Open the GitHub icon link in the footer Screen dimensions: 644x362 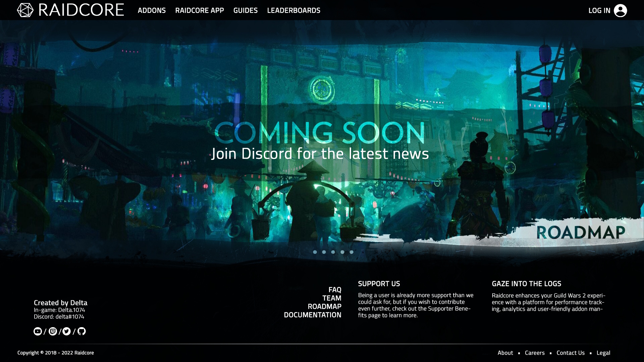click(82, 331)
